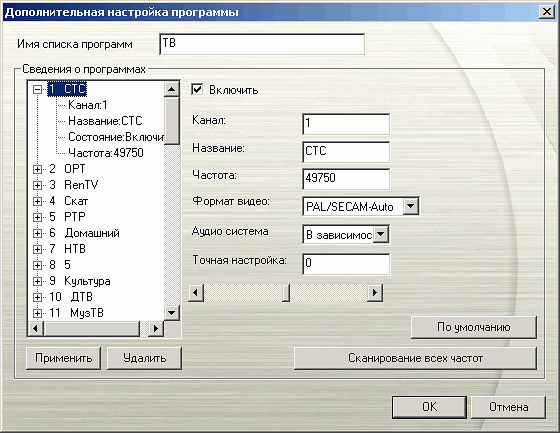The height and width of the screenshot is (433, 560).
Task: Expand the 7 НТВ tree node
Action: coord(38,249)
